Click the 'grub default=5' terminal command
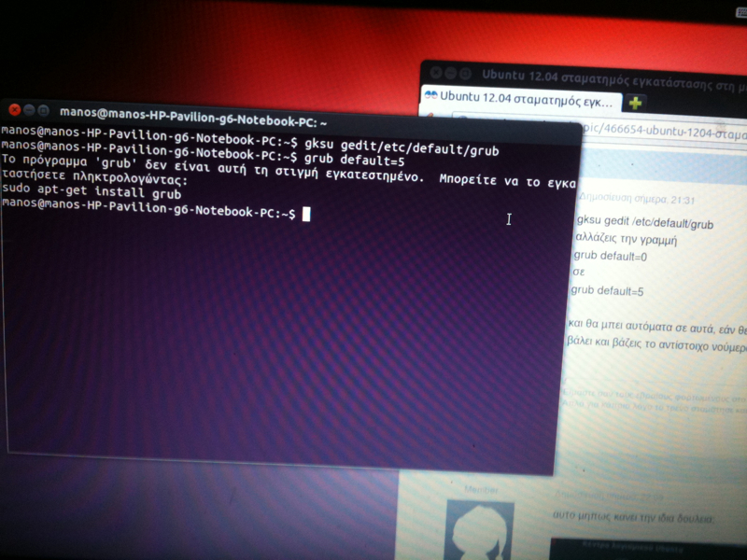The width and height of the screenshot is (747, 560). point(355,160)
